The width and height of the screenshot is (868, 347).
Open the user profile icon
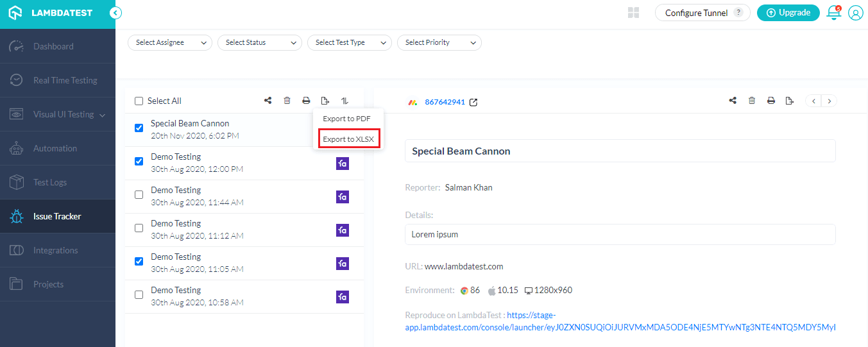[856, 13]
